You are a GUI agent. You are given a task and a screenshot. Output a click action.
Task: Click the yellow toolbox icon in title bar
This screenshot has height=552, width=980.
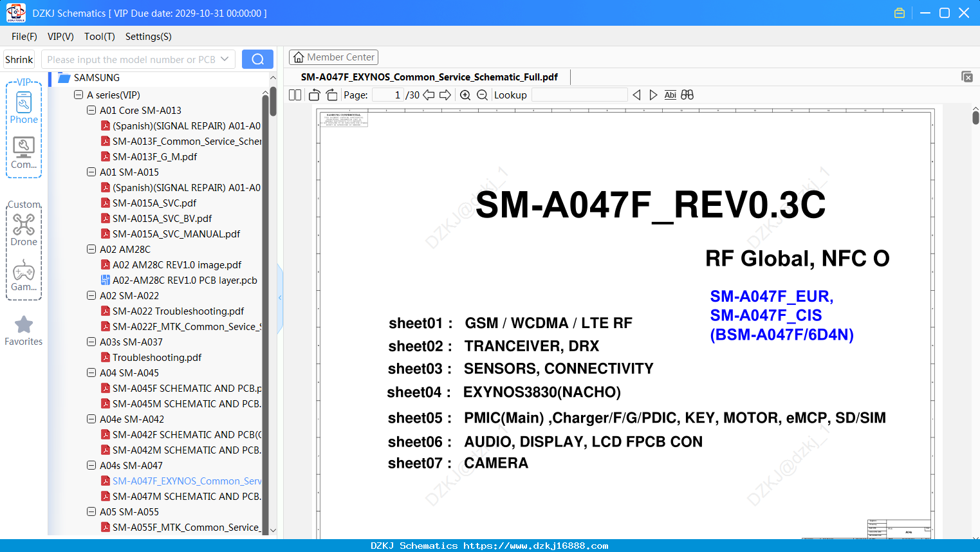pyautogui.click(x=900, y=13)
